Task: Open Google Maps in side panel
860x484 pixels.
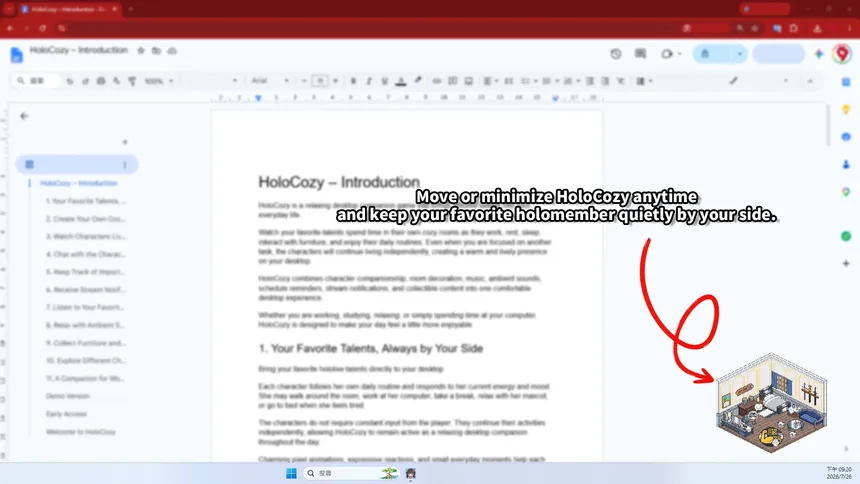Action: pos(846,192)
